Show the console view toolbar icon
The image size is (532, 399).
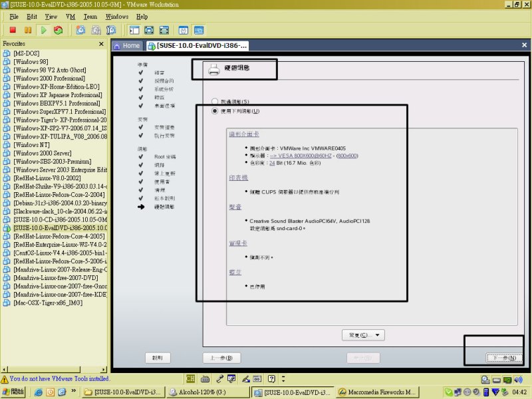199,30
